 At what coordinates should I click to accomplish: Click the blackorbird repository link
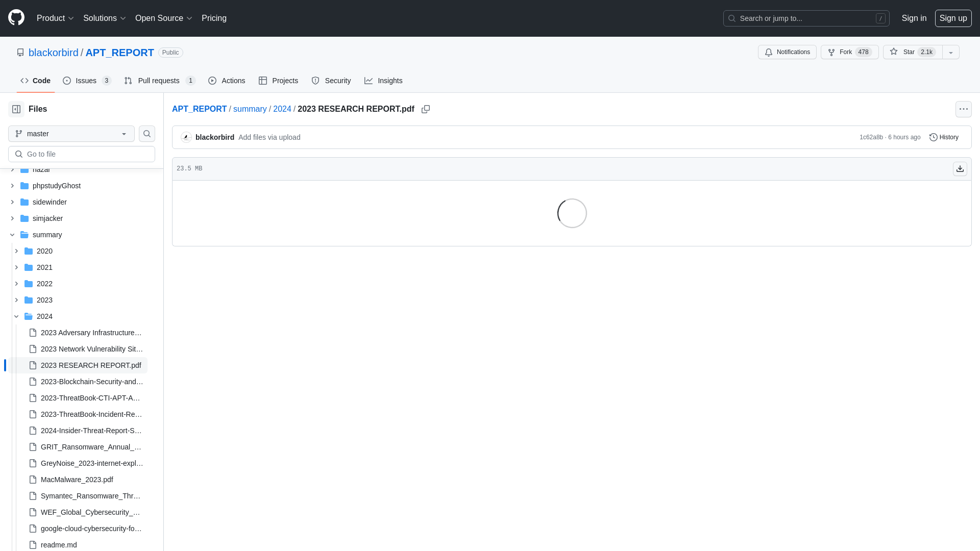(x=53, y=52)
